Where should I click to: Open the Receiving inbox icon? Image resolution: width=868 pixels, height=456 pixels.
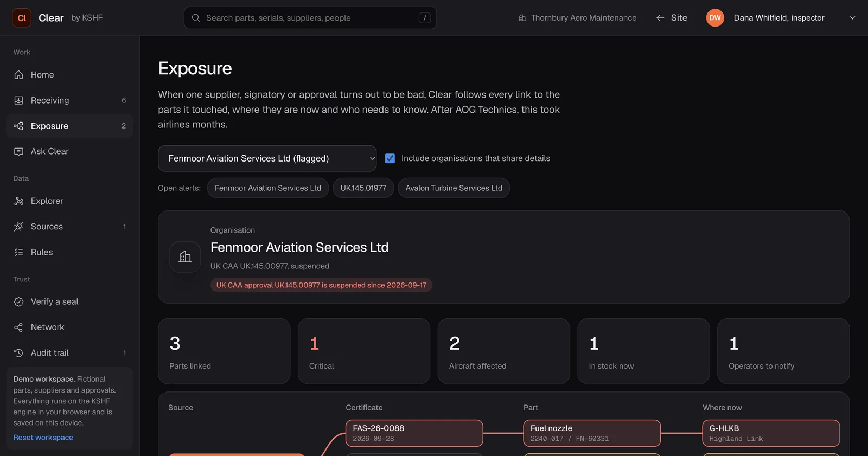coord(18,100)
